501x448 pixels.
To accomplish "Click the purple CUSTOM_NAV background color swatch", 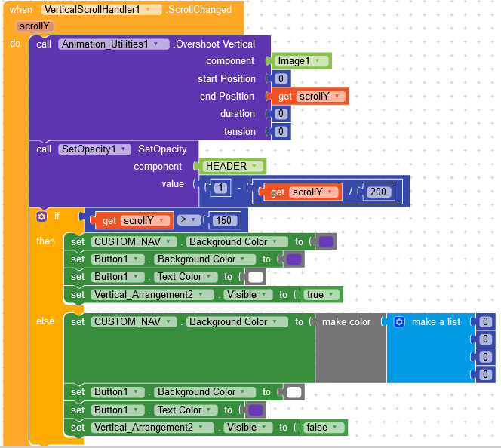I will [x=326, y=242].
